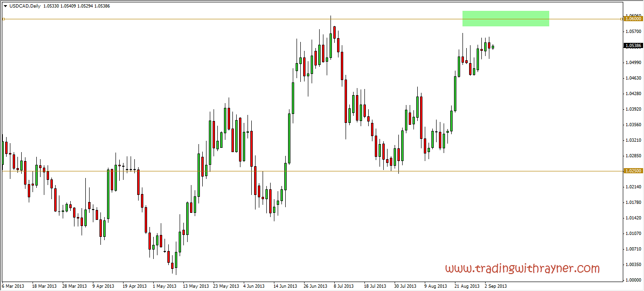Click the 28 Mar 2013 date label
This screenshot has height=291, width=644.
75,286
